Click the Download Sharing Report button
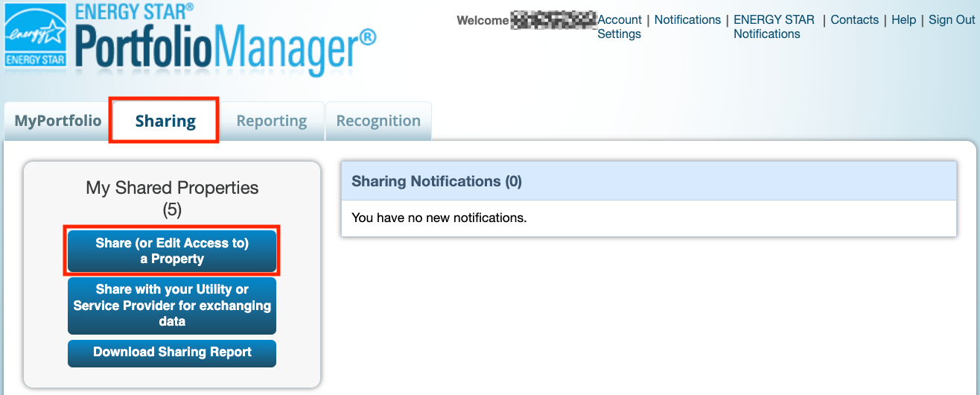 click(x=172, y=353)
